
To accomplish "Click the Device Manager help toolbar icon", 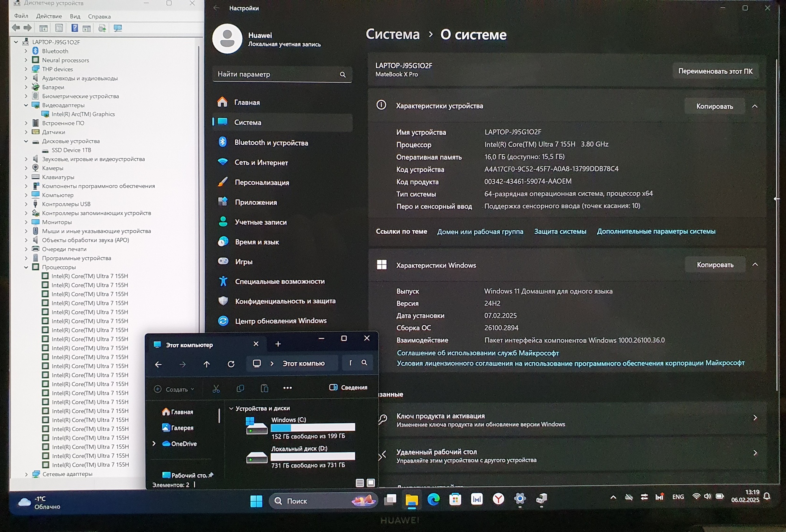I will [x=75, y=28].
